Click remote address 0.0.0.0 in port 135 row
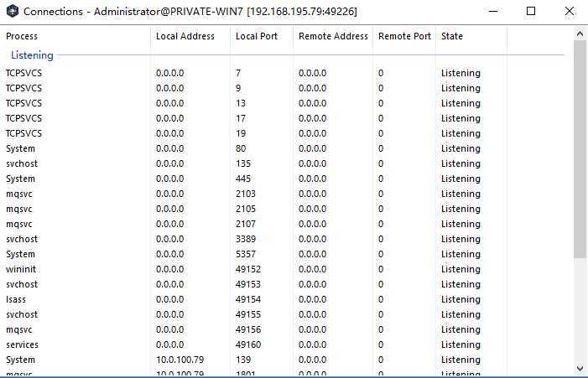The width and height of the screenshot is (588, 378). 312,163
